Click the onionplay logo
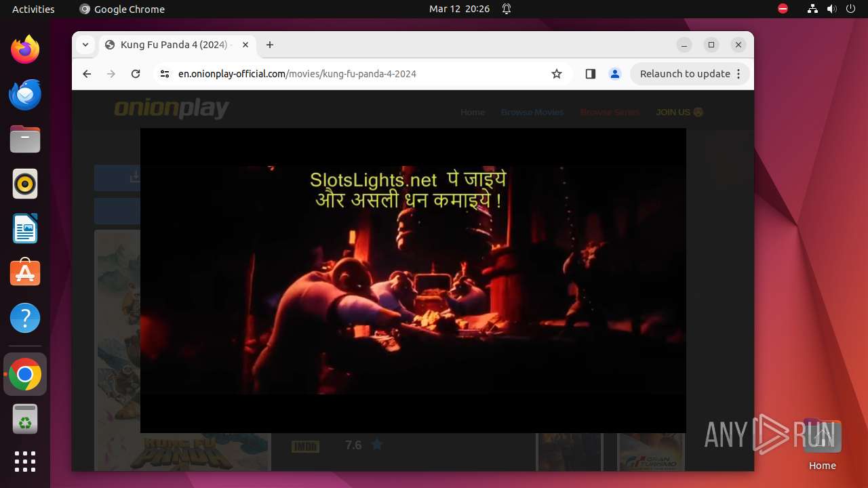 click(172, 108)
